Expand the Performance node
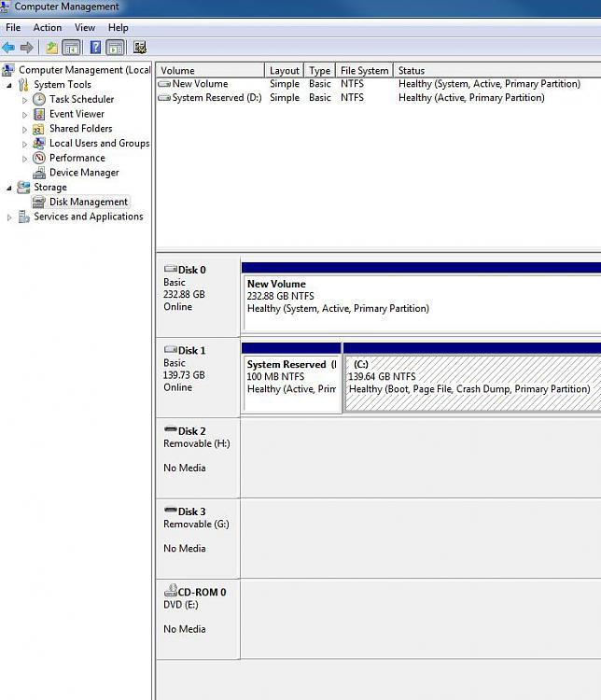The height and width of the screenshot is (700, 601). (24, 159)
